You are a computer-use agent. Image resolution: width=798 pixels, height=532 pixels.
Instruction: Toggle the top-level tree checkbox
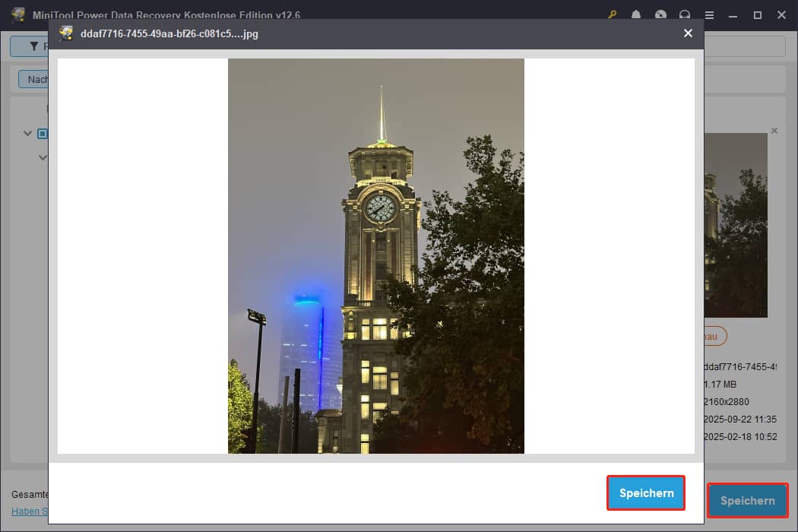[43, 134]
